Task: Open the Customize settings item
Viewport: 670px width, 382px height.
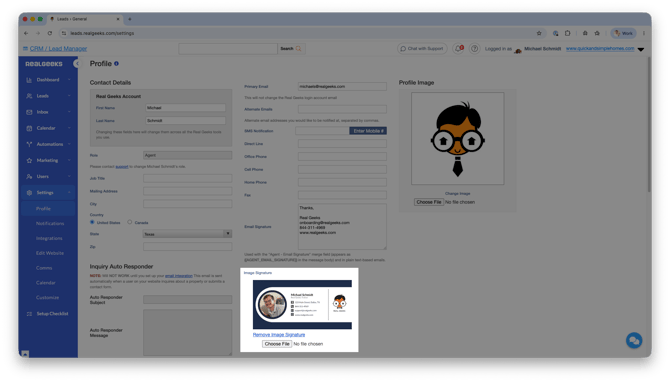Action: point(47,297)
